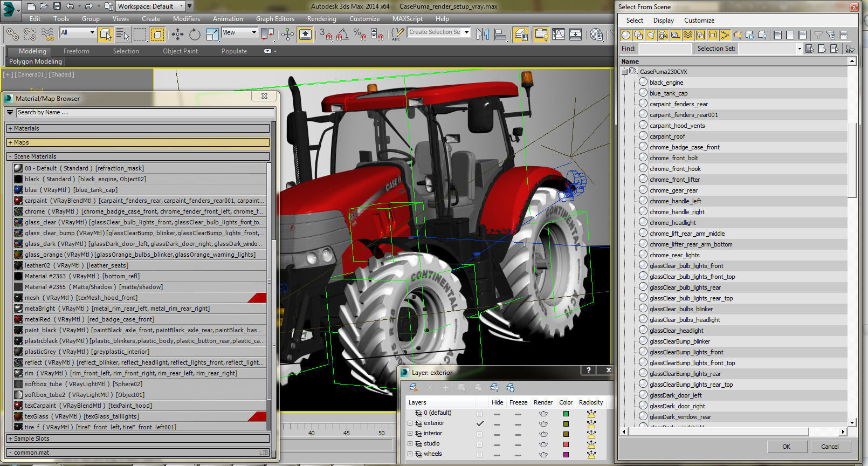Toggle Display Lights filter in Select From Scene

[x=651, y=35]
